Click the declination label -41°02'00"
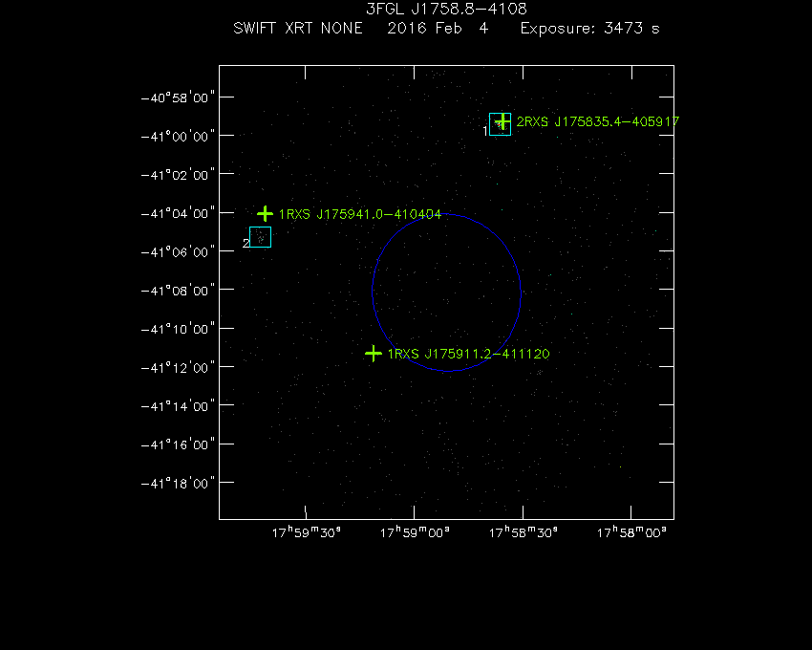This screenshot has width=812, height=650. tap(178, 175)
